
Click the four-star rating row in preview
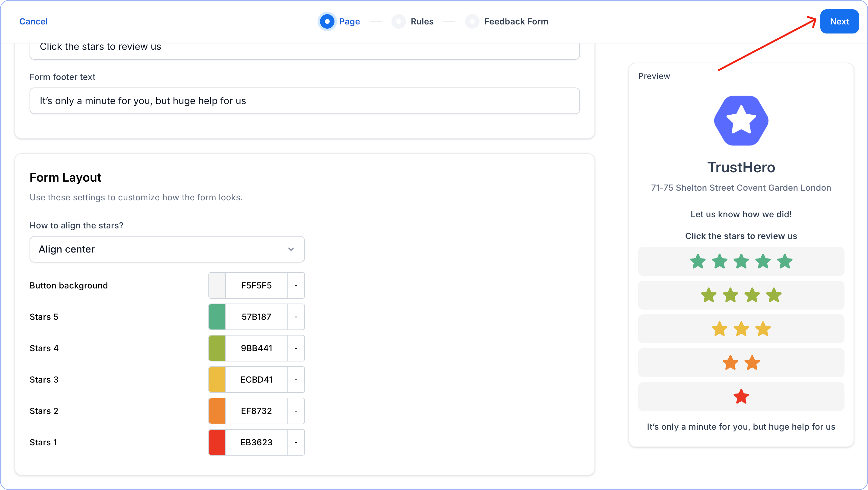coord(741,295)
